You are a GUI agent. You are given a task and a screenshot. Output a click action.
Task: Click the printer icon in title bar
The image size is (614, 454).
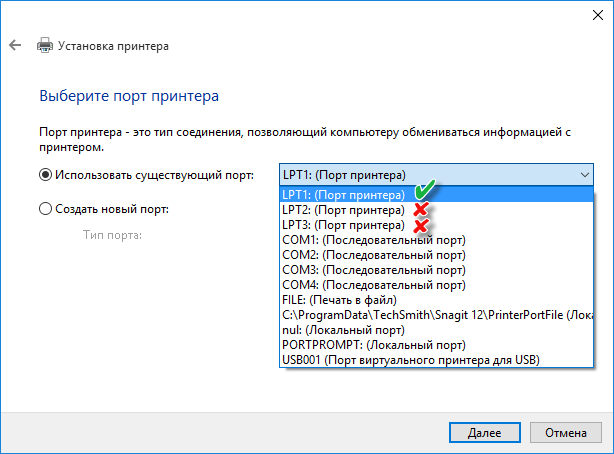(x=44, y=46)
